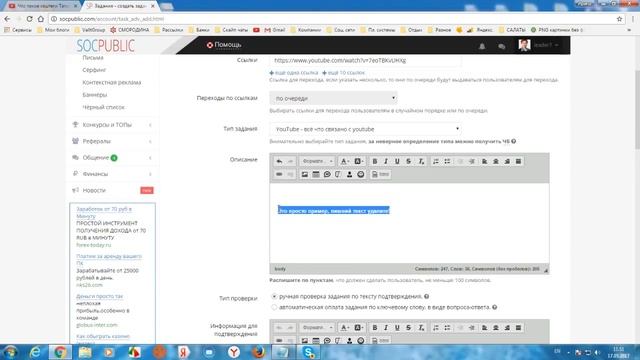Click the user icon in the Описание editor
The width and height of the screenshot is (640, 360).
pyautogui.click(x=349, y=174)
